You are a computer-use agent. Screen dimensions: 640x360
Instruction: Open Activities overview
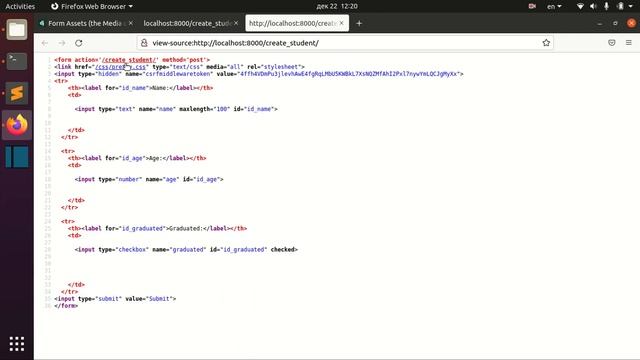(x=20, y=6)
